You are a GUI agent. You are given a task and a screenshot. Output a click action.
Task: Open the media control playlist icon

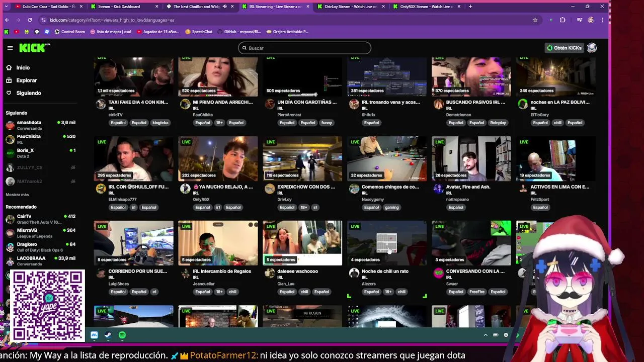coord(580,20)
